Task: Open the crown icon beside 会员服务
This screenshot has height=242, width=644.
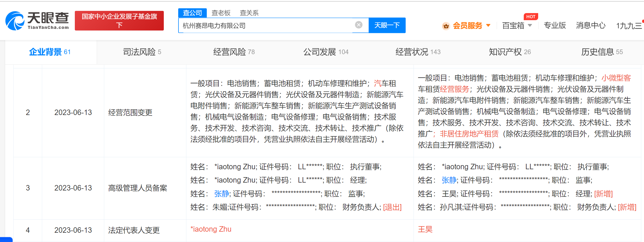Action: 446,26
